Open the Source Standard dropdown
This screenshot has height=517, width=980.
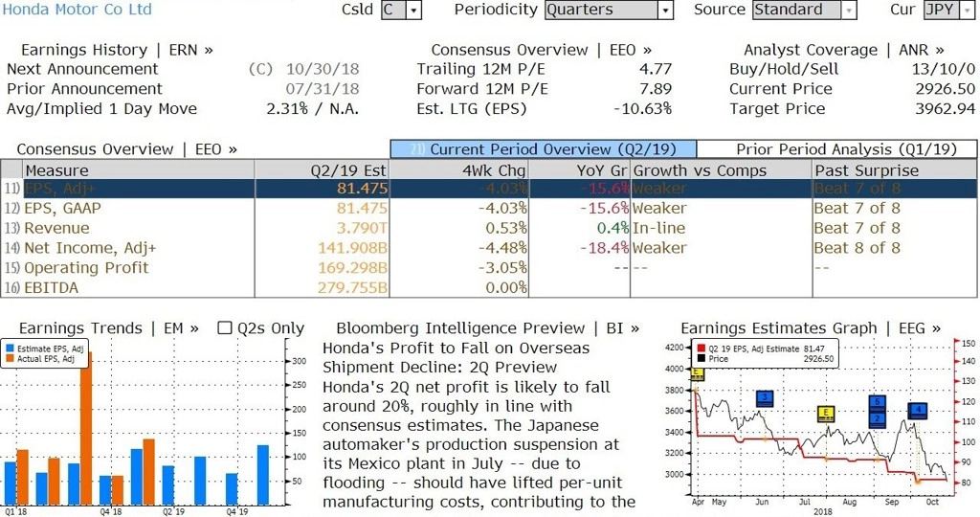pyautogui.click(x=848, y=11)
